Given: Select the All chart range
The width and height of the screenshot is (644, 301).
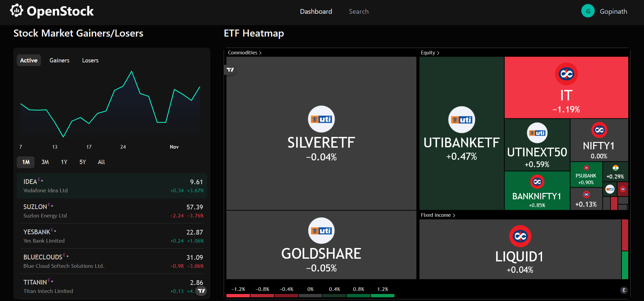Looking at the screenshot, I should [x=101, y=162].
